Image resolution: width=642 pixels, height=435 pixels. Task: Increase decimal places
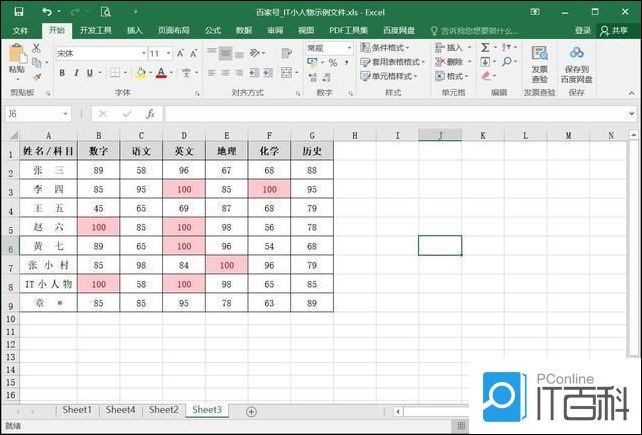tap(313, 77)
